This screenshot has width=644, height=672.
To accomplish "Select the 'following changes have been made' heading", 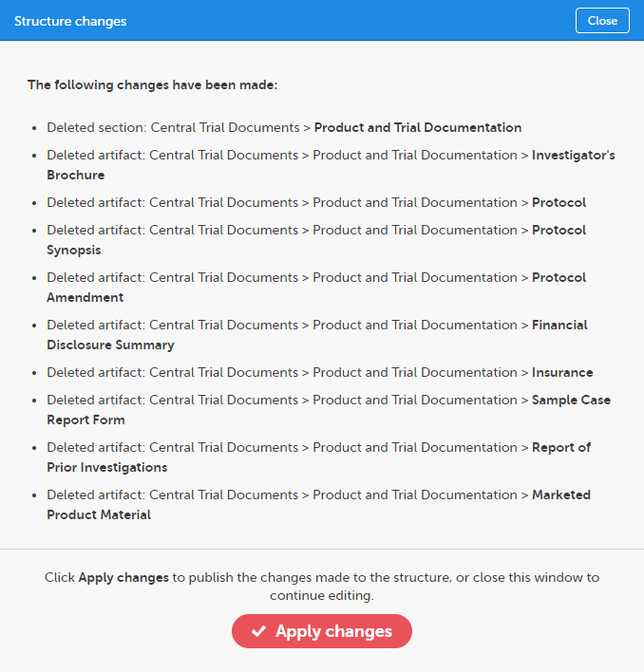I will pos(152,85).
